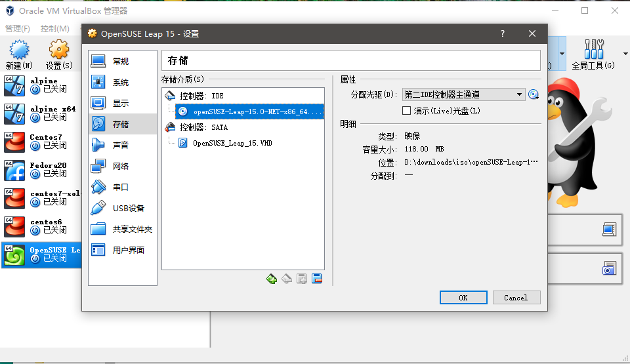The width and height of the screenshot is (630, 364).
Task: Open the 控制(M) menu
Action: [x=54, y=29]
